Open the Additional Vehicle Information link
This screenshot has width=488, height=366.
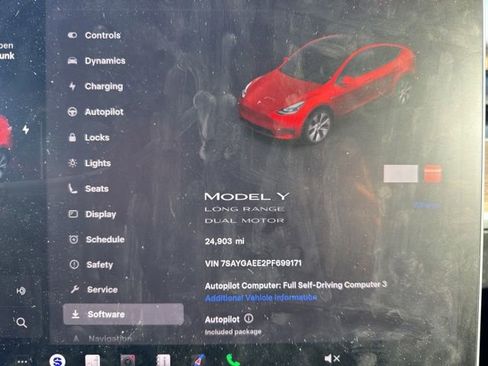(x=261, y=297)
